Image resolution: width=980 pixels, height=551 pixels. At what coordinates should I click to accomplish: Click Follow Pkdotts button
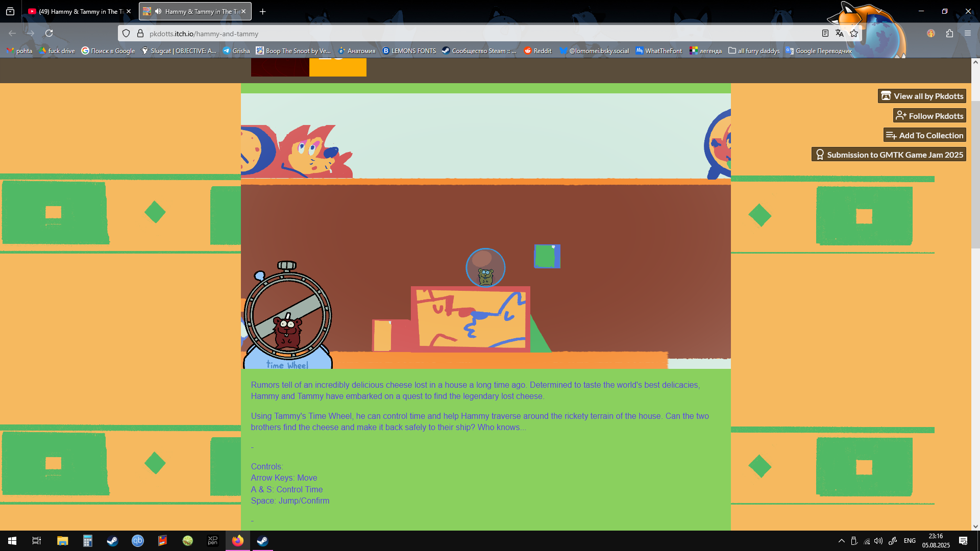click(x=929, y=116)
